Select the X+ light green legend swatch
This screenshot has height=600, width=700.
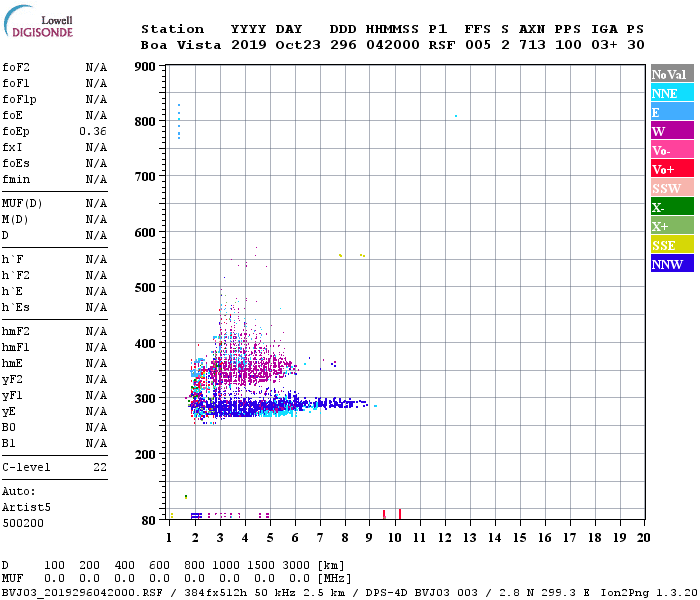(x=672, y=225)
